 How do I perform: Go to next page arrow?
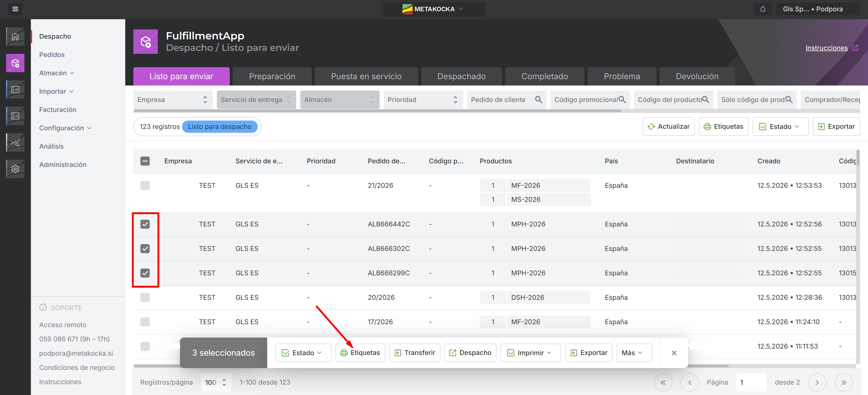pyautogui.click(x=817, y=383)
